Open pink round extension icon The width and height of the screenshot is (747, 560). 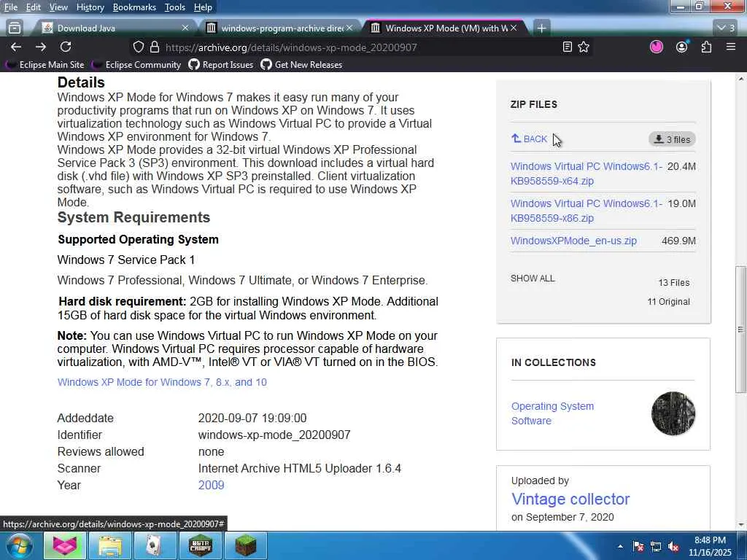click(657, 47)
